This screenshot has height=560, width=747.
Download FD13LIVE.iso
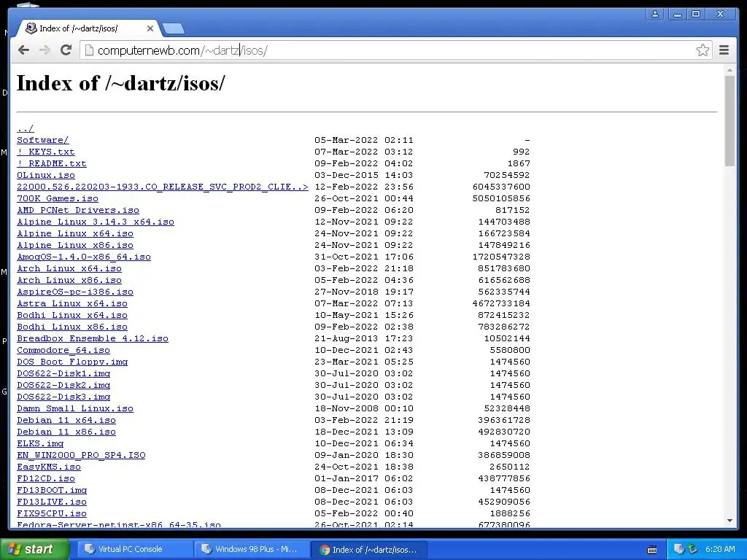tap(52, 502)
